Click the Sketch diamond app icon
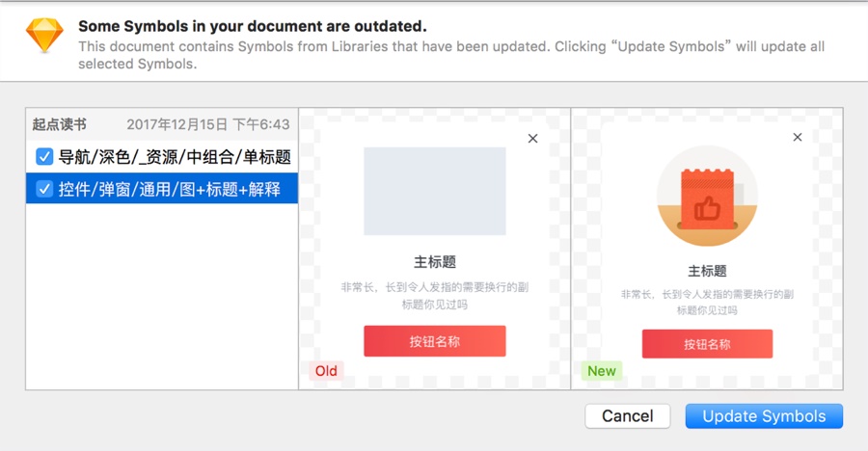 click(x=44, y=37)
